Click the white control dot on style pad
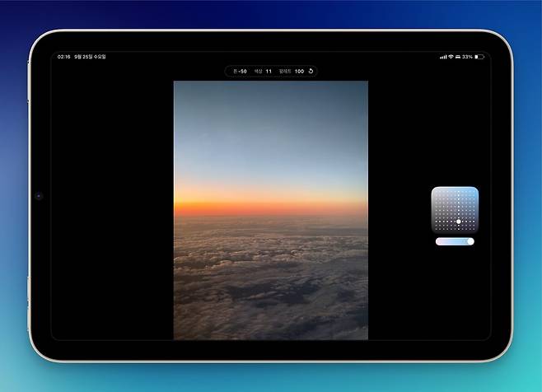542x392 pixels. pos(459,222)
